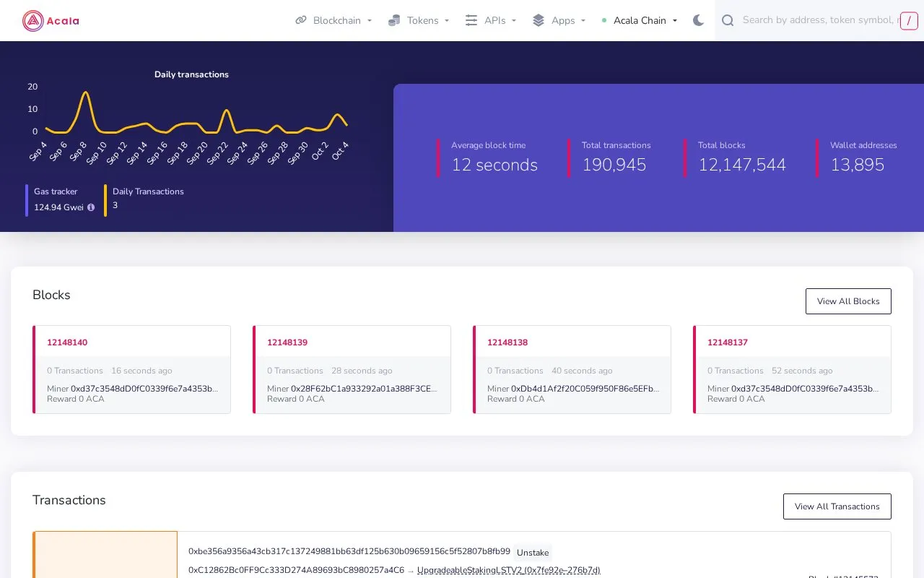Click the Acala logo
Viewport: 924px width, 578px height.
coord(51,21)
